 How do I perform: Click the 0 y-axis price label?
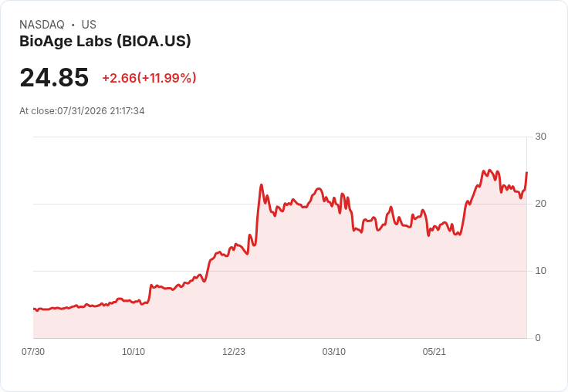point(538,338)
